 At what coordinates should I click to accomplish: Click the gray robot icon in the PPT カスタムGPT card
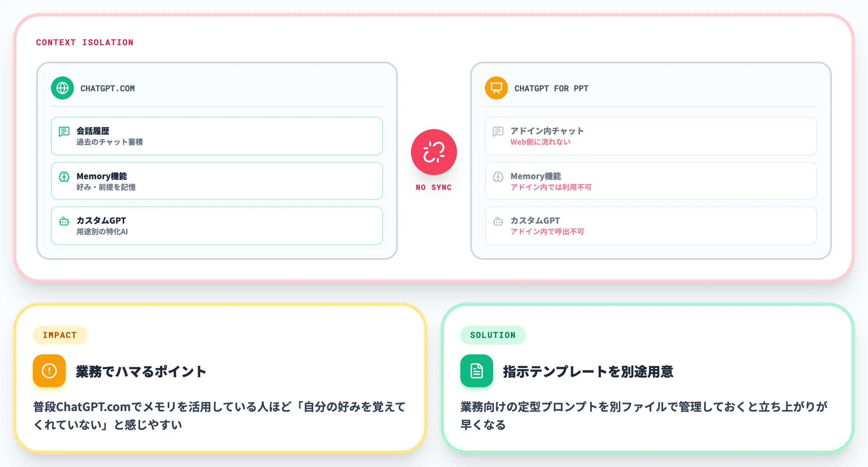click(498, 221)
